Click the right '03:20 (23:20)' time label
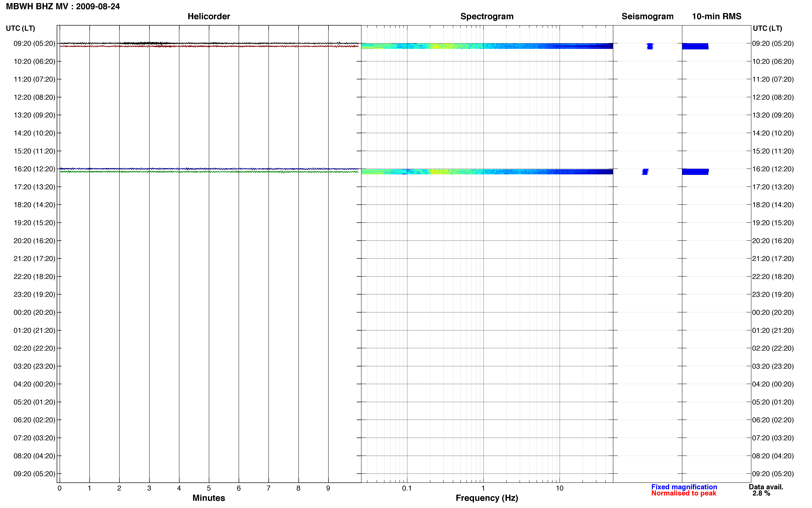Viewport: 812px width, 508px height. 773,366
